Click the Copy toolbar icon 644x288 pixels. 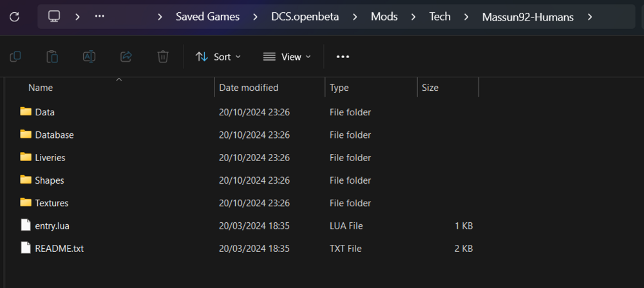(15, 57)
